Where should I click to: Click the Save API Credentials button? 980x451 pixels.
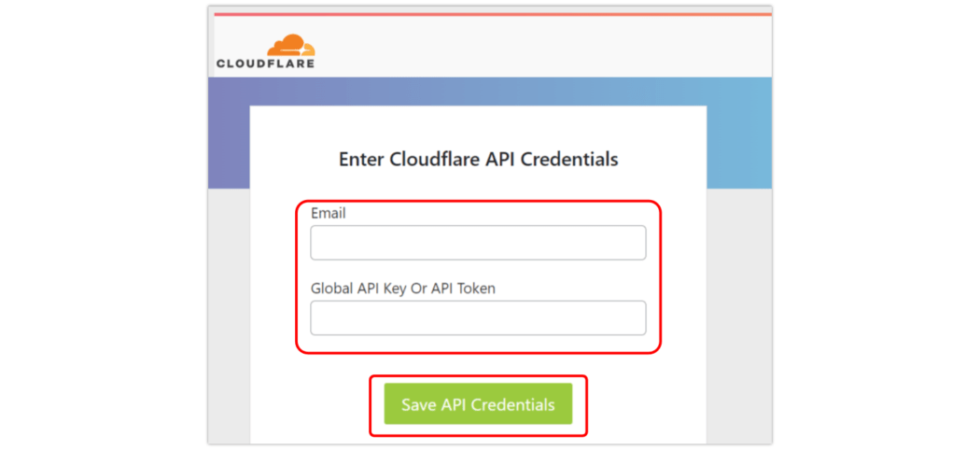coord(478,404)
